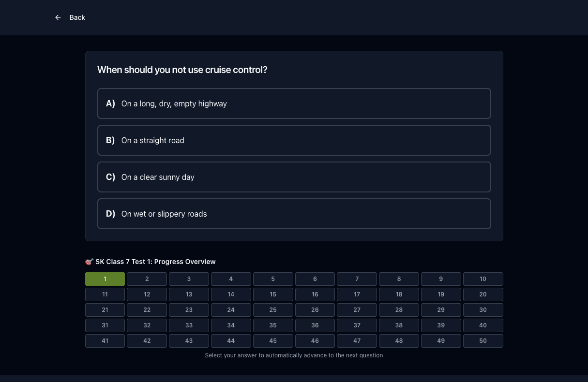Go to question 15
588x382 pixels.
[x=273, y=294]
